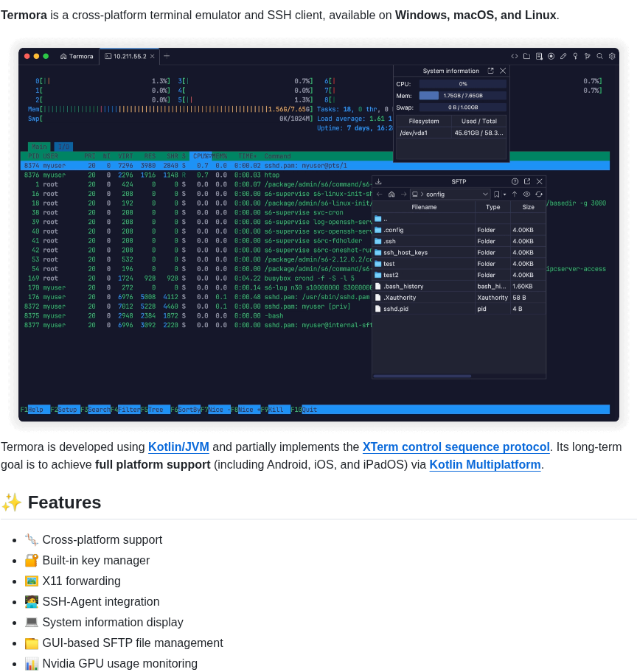Image resolution: width=637 pixels, height=672 pixels.
Task: Open the Kotlin/JVM link
Action: point(178,447)
